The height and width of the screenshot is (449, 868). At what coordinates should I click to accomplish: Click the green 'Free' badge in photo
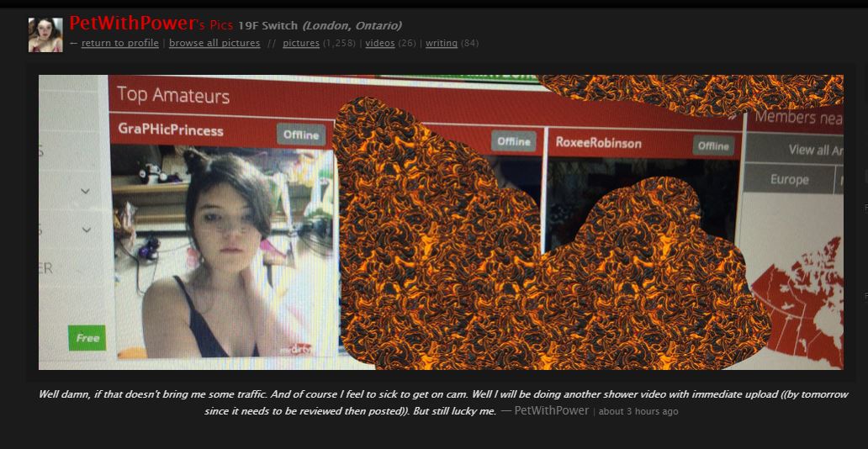87,338
